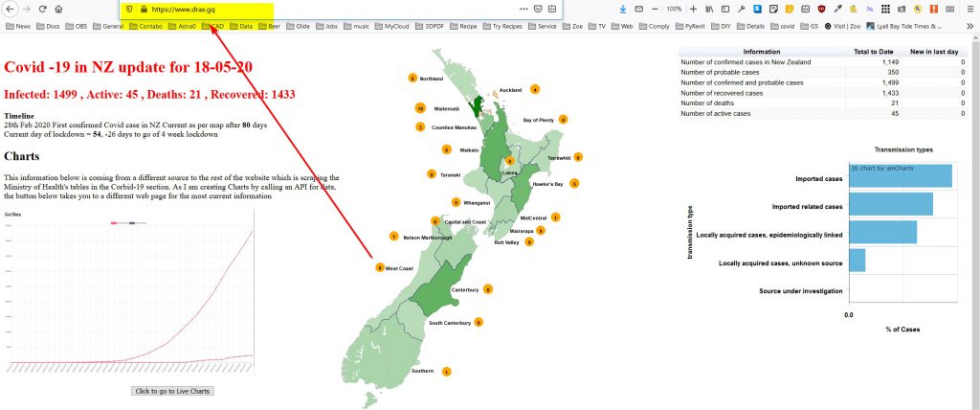The width and height of the screenshot is (980, 410).
Task: Go to the browser home page
Action: pyautogui.click(x=58, y=8)
